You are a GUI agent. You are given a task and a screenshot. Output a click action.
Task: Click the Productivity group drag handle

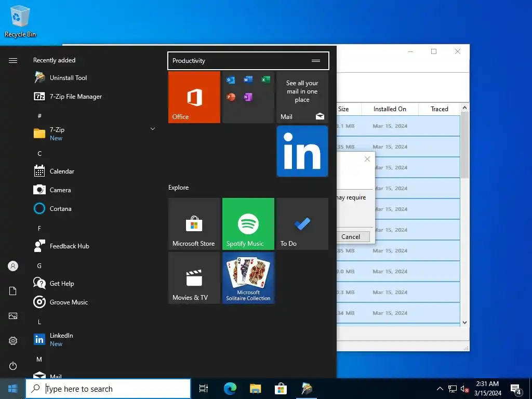click(x=316, y=61)
